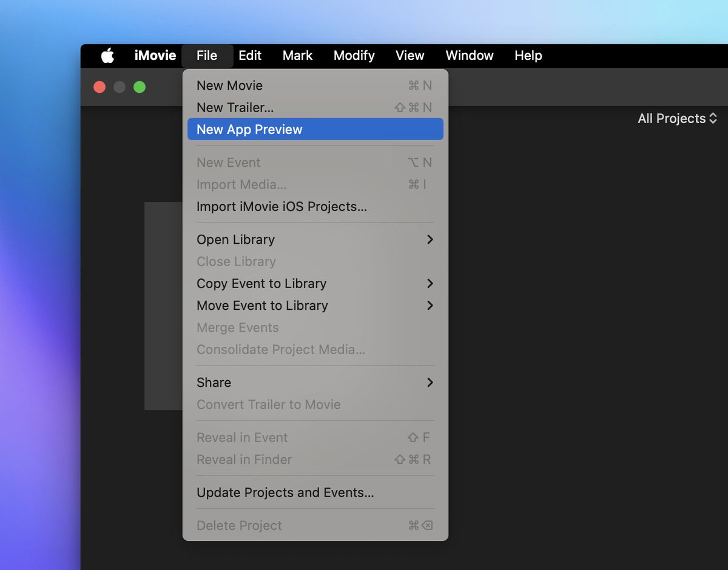
Task: Close the open File menu
Action: tap(207, 56)
